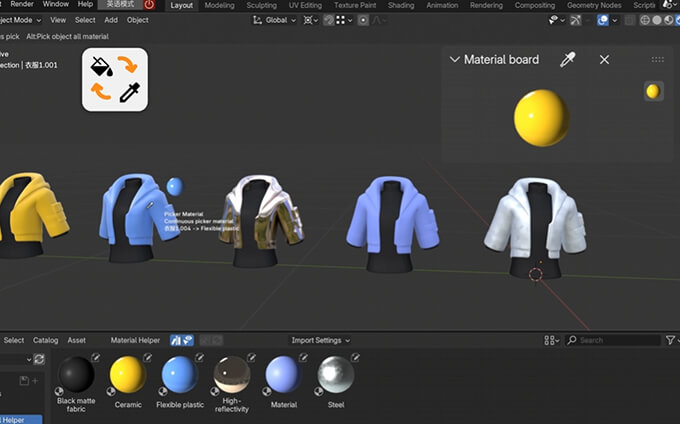Pick the yellow Ceramic material sphere
This screenshot has height=424, width=680.
coord(127,375)
